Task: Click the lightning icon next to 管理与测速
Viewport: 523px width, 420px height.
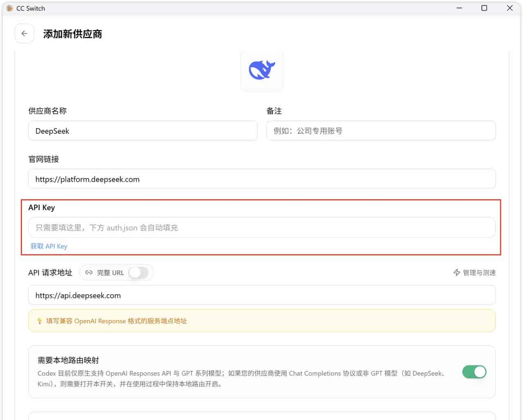Action: click(457, 272)
